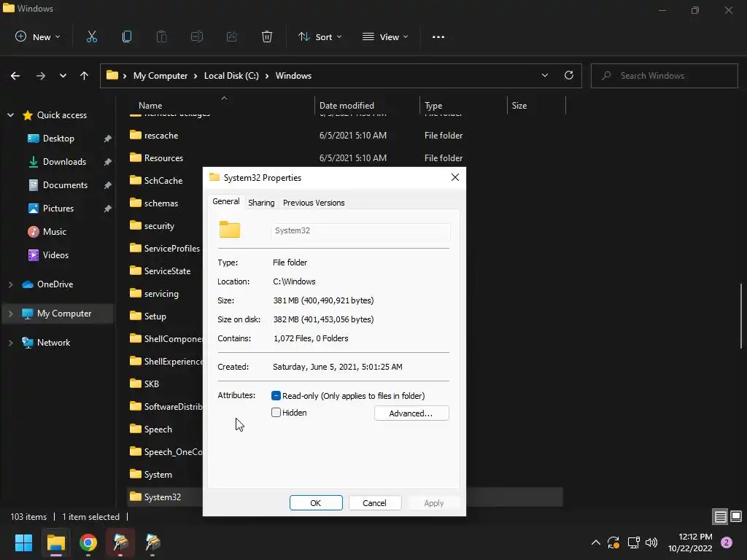
Task: Switch to the Sharing tab
Action: [x=261, y=203]
